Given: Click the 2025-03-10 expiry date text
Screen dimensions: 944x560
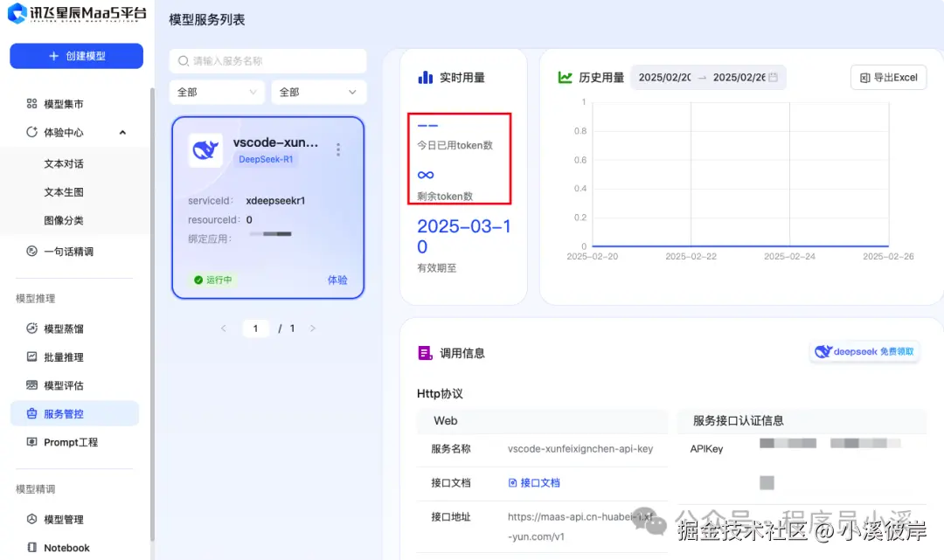Looking at the screenshot, I should 463,237.
